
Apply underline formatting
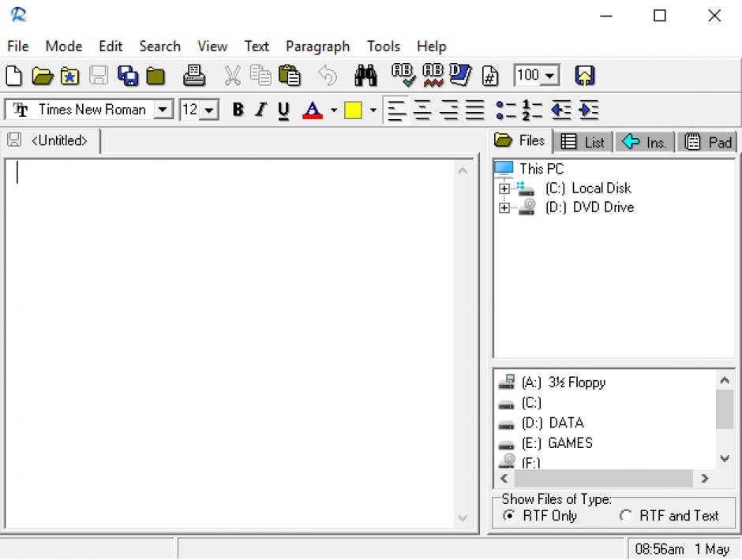283,110
